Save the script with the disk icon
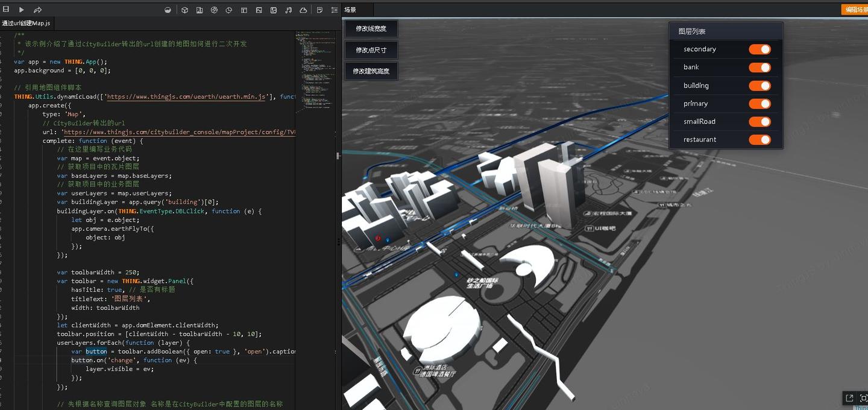 click(x=6, y=10)
